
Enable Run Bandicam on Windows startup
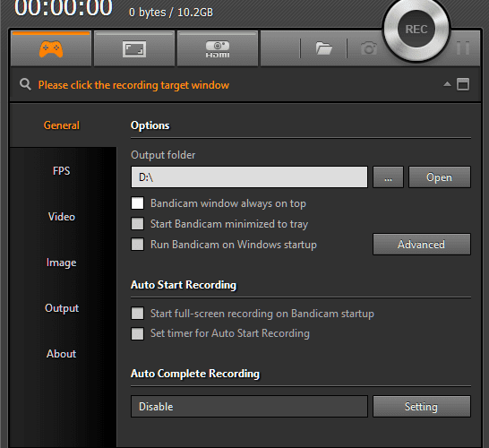(137, 245)
